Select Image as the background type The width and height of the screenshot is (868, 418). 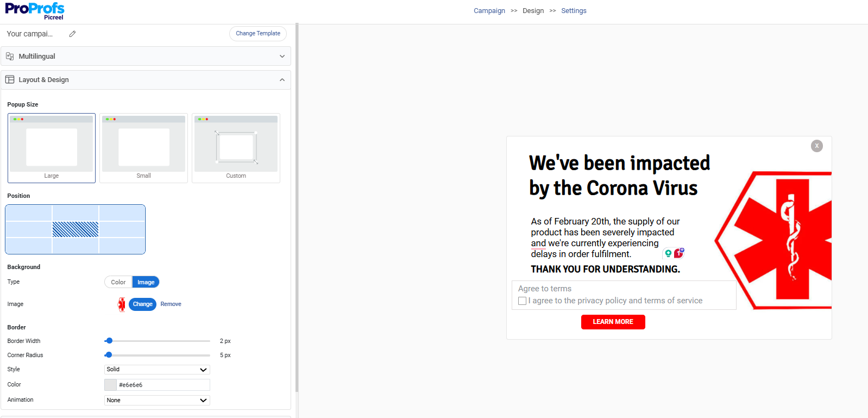pos(145,282)
